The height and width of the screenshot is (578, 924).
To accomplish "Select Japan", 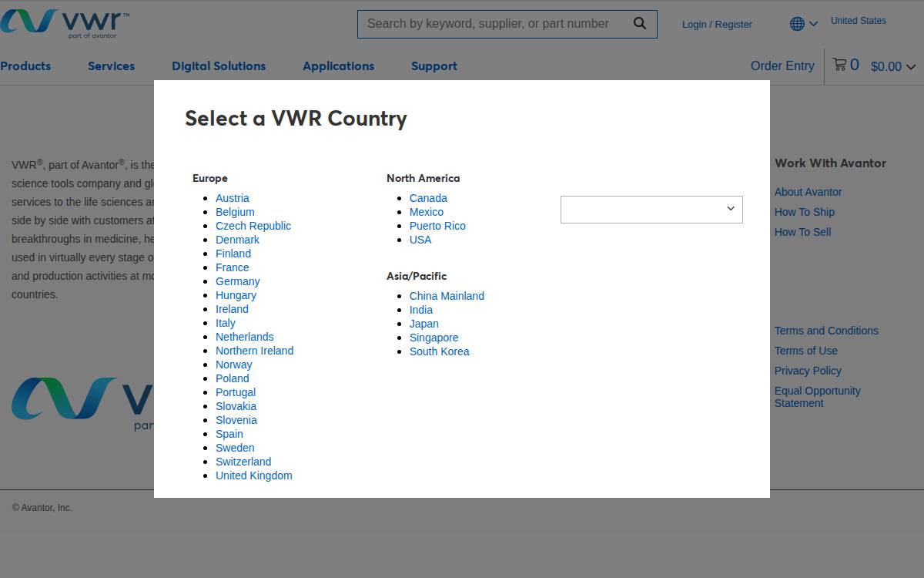I will [424, 324].
